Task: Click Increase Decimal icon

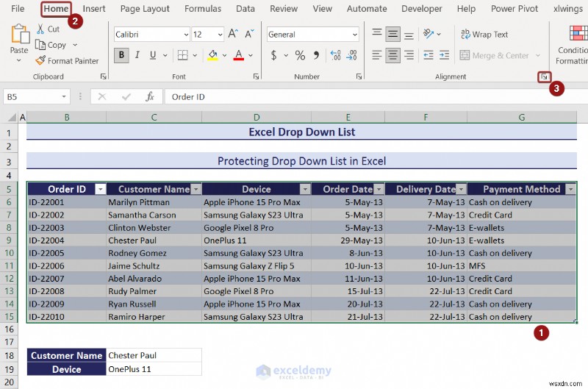Action: (335, 55)
